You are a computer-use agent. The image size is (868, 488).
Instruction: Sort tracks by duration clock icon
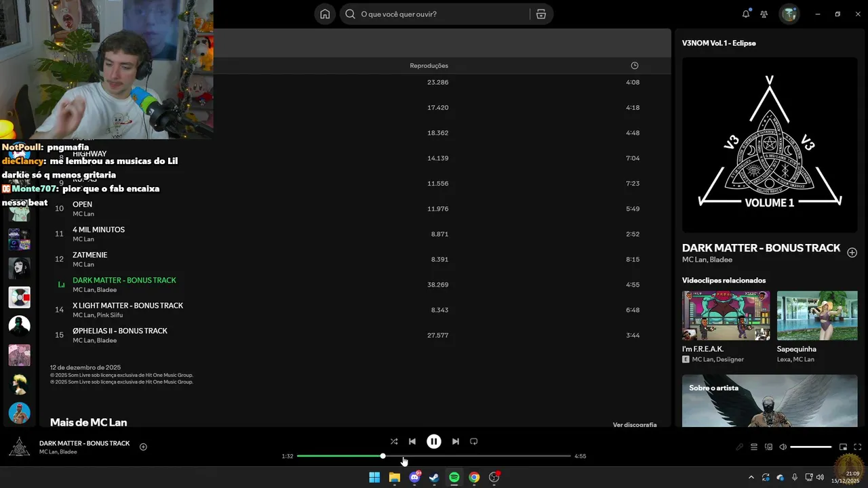[635, 66]
